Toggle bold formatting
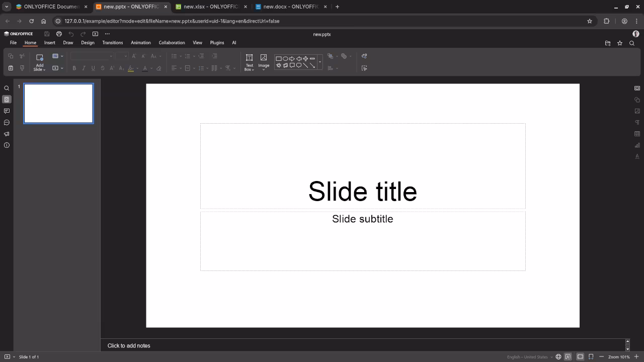Image resolution: width=644 pixels, height=362 pixels. pos(74,68)
